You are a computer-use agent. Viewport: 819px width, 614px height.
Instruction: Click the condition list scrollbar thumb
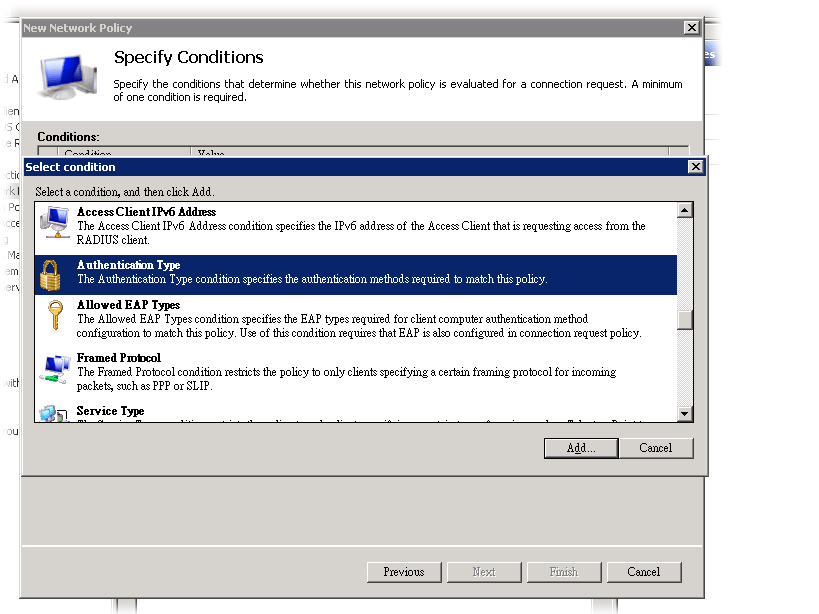685,320
